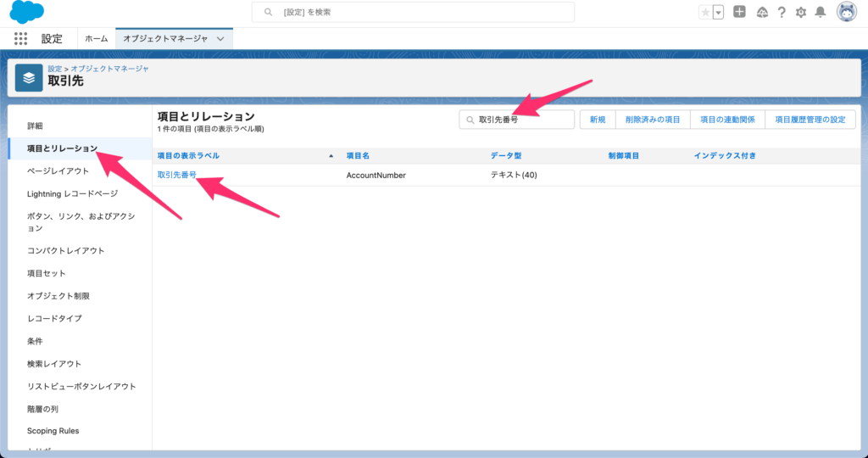Click the 新規 button

598,119
